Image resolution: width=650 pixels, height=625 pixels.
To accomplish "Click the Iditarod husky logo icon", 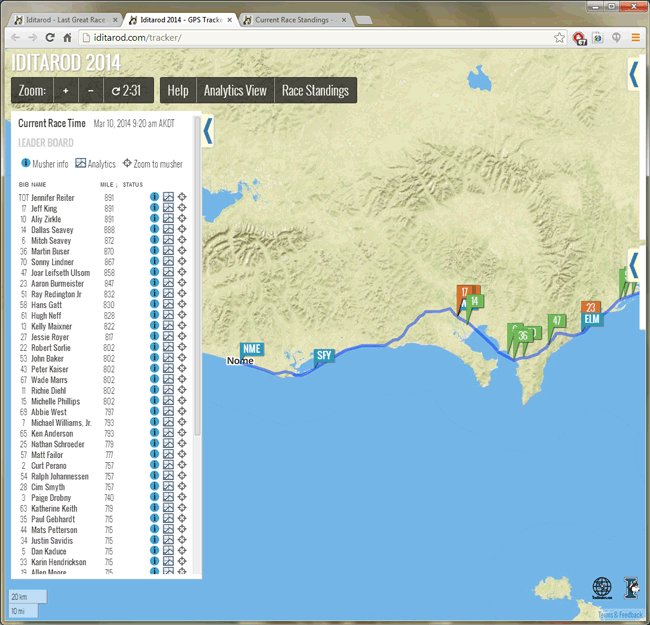I will click(631, 588).
